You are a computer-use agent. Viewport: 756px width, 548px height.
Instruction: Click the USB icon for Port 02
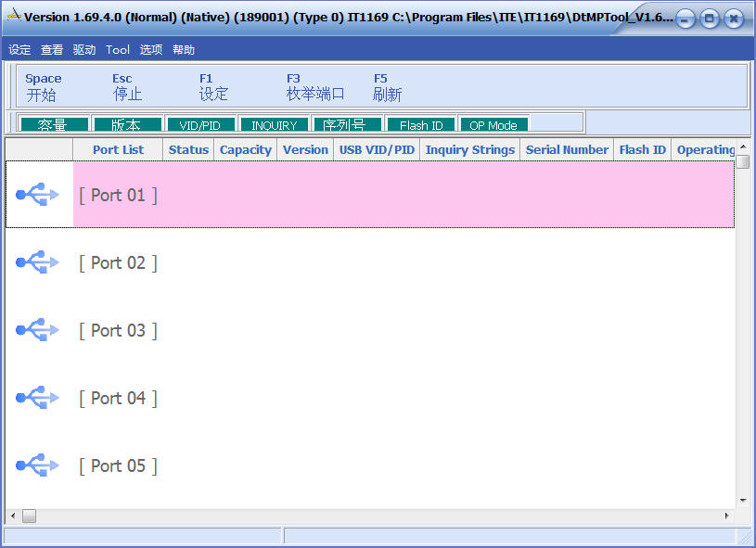pyautogui.click(x=37, y=262)
